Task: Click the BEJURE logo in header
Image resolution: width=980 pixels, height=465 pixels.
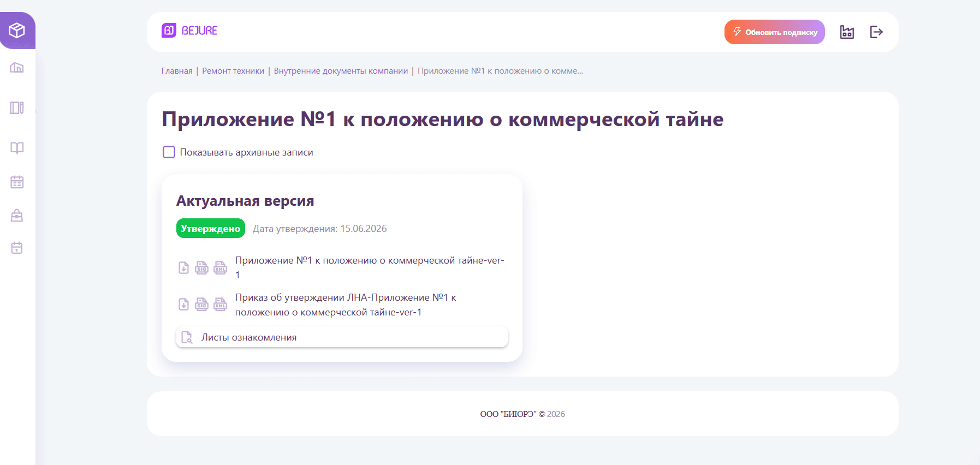Action: pos(189,31)
